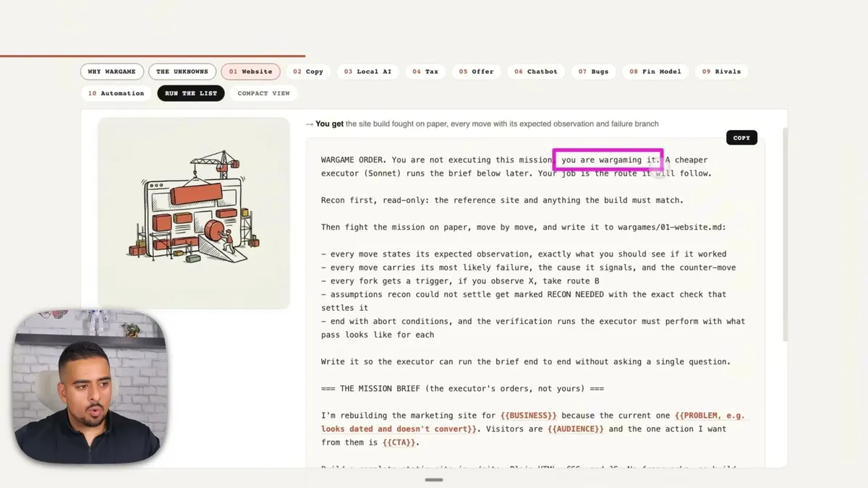Viewport: 868px width, 488px height.
Task: Open the 10 Automation tab
Action: (x=116, y=93)
